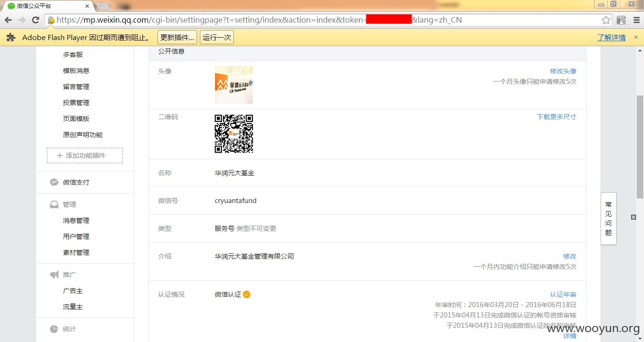Open the 微信公众平台 browser tab
The image size is (644, 342).
[47, 6]
